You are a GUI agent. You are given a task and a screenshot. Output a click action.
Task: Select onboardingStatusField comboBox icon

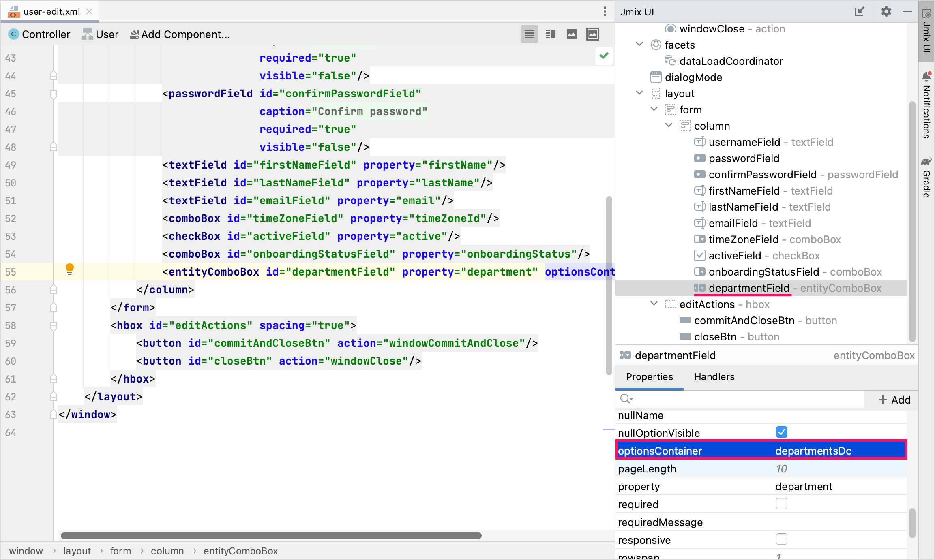click(x=699, y=272)
